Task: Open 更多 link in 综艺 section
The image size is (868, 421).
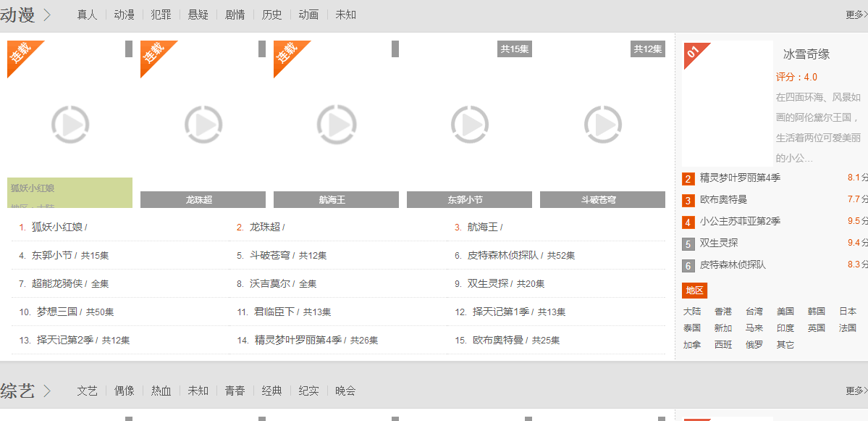Action: (x=857, y=391)
